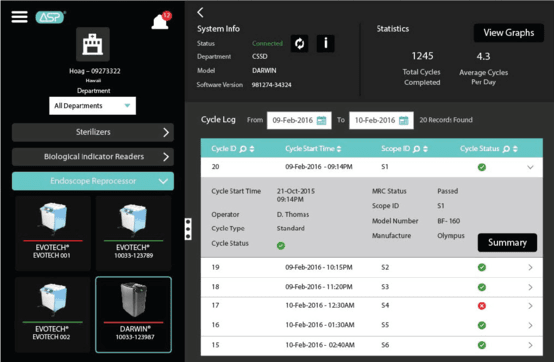The height and width of the screenshot is (362, 554).
Task: Toggle sort on Cycle ID column
Action: tap(252, 149)
